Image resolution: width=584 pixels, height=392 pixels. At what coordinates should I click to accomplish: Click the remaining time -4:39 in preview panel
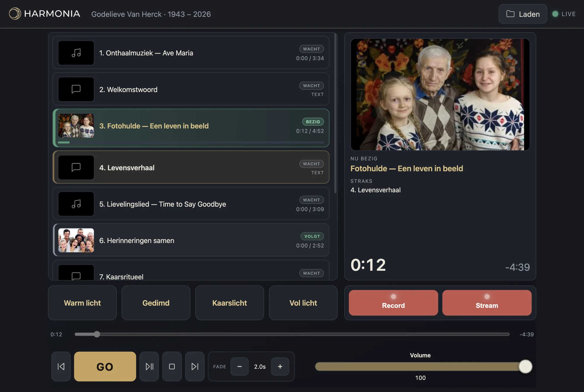click(x=517, y=267)
